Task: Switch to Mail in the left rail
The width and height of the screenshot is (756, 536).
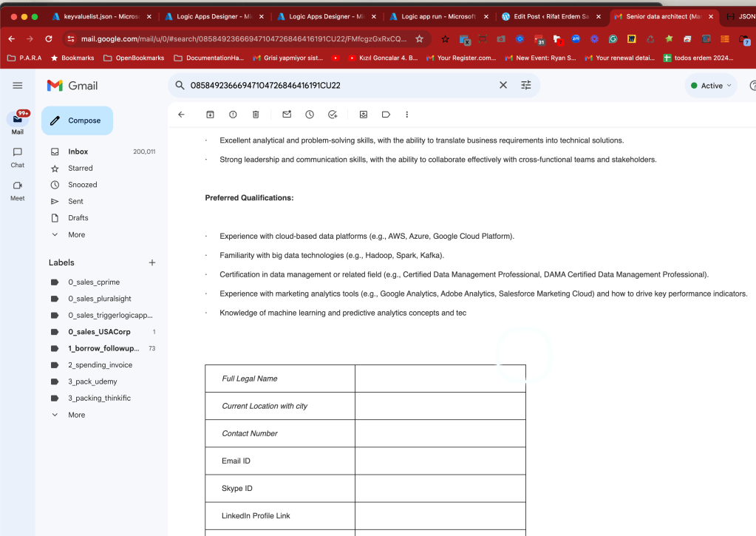Action: tap(17, 123)
